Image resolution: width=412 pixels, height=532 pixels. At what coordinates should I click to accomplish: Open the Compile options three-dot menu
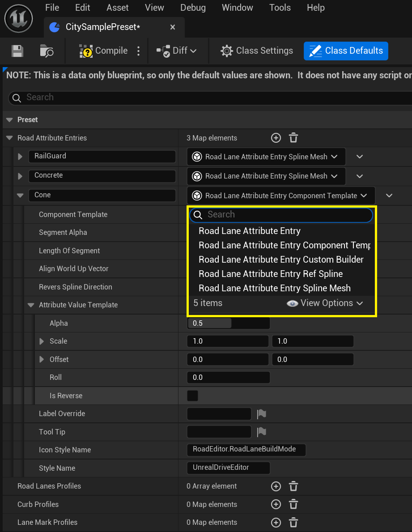[138, 51]
